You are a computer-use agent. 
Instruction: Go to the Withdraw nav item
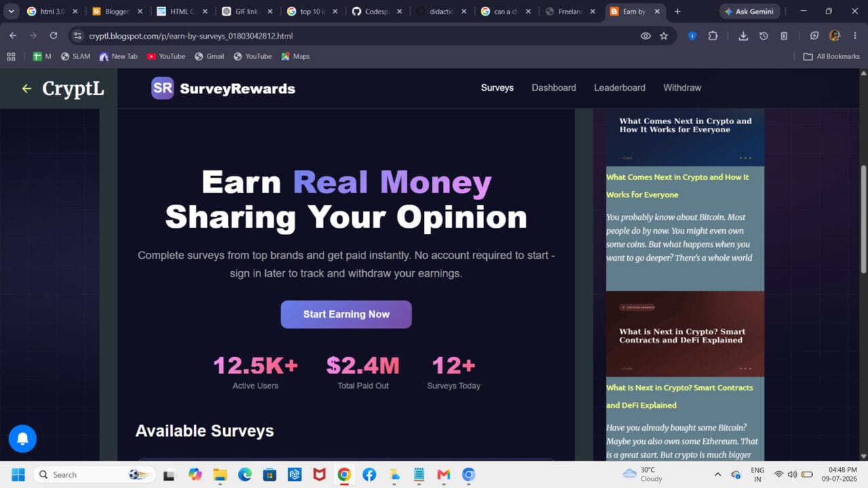point(682,87)
